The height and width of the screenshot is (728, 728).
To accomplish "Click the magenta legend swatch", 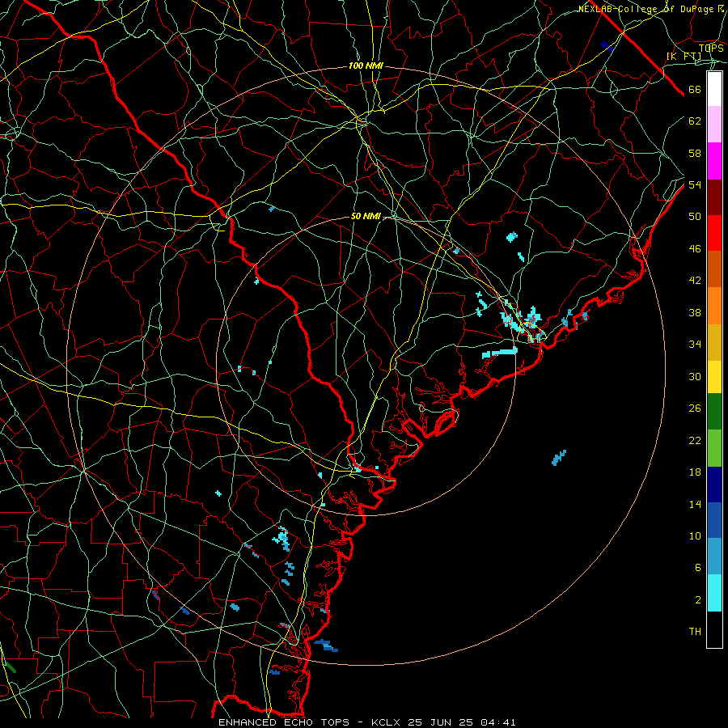I will pyautogui.click(x=714, y=161).
